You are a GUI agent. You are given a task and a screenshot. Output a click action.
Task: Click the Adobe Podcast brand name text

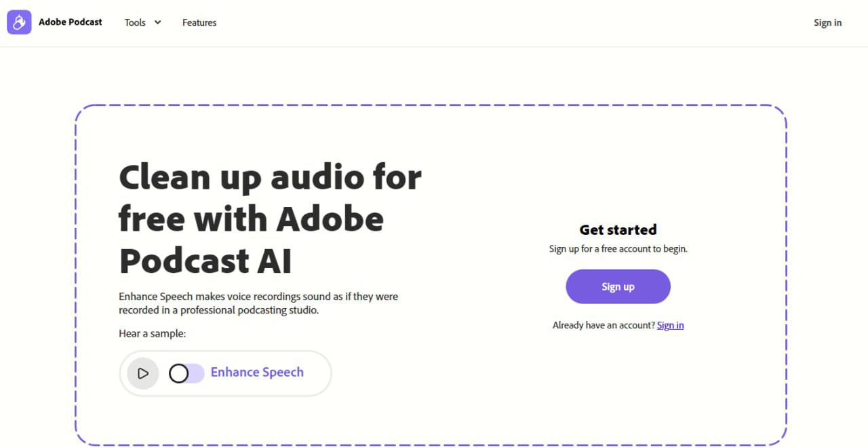pos(71,22)
